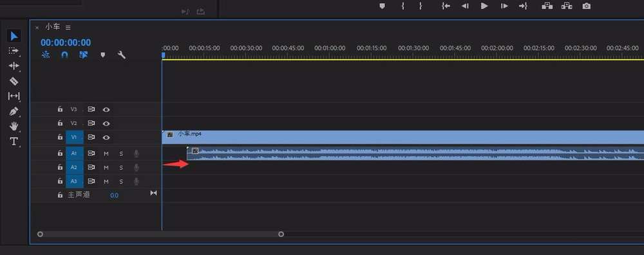
Task: Enable voice-over record on A2
Action: point(137,168)
